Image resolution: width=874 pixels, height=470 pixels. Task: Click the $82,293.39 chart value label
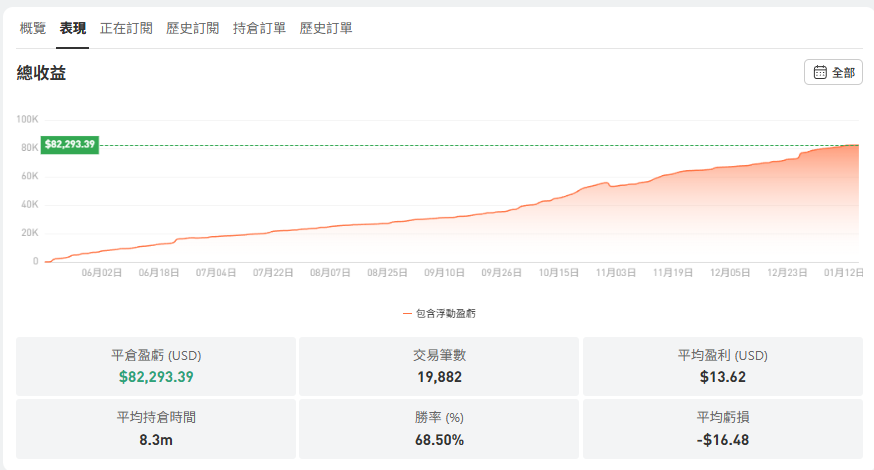(70, 144)
